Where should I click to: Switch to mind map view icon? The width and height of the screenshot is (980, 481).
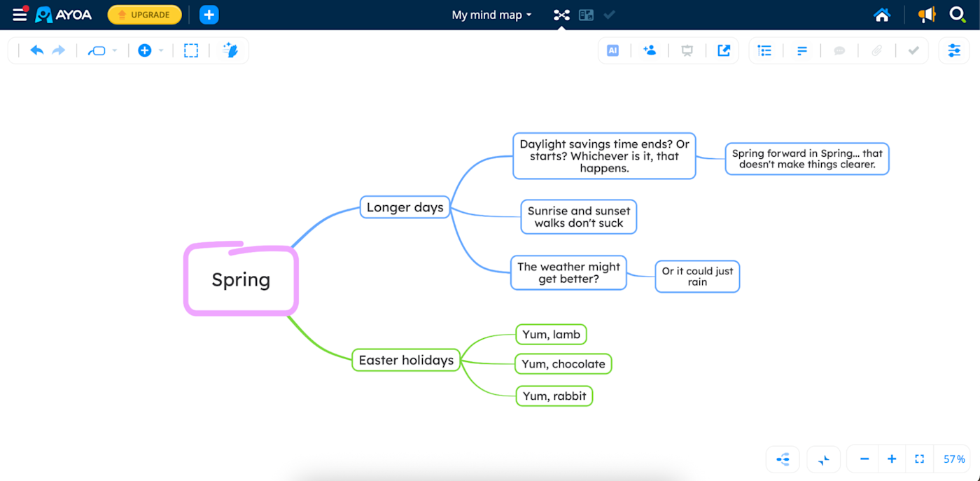561,15
